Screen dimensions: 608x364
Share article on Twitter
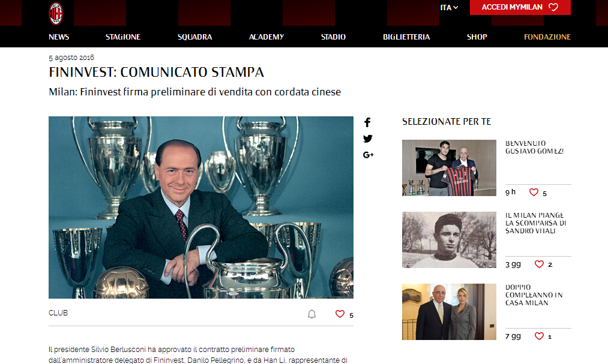(x=367, y=139)
